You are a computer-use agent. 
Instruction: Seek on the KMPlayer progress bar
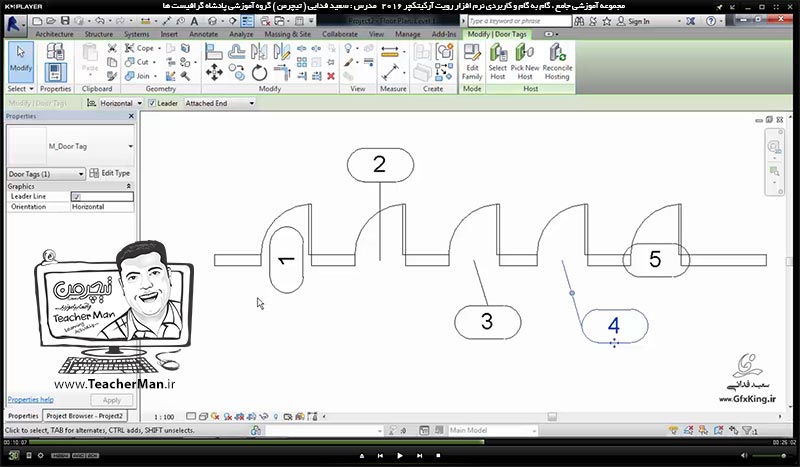click(399, 442)
